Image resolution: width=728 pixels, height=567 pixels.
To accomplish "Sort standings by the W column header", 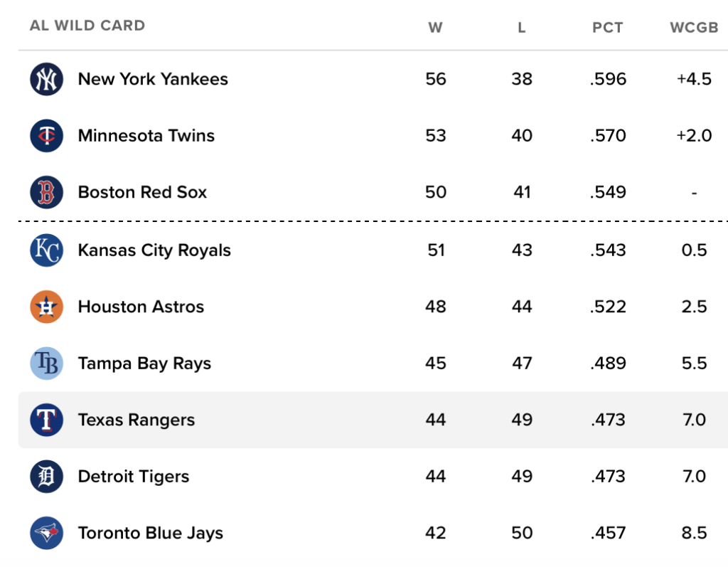I will tap(435, 28).
